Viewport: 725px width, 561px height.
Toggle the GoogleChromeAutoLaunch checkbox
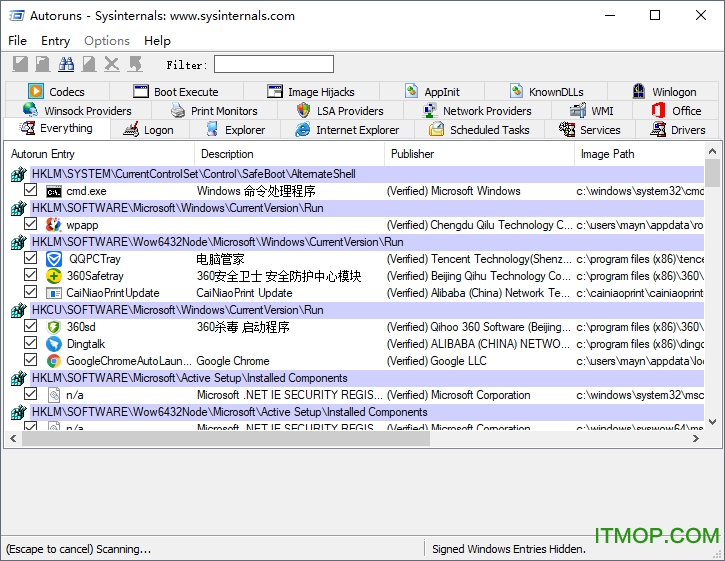coord(31,360)
